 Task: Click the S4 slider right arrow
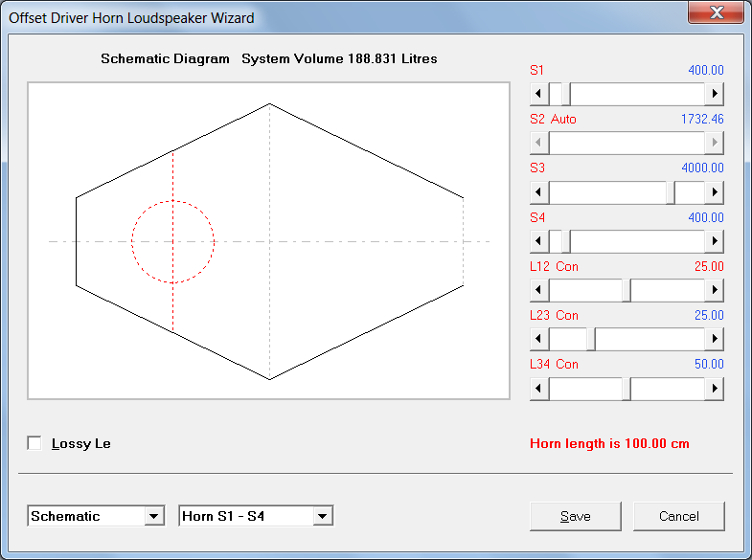(714, 241)
